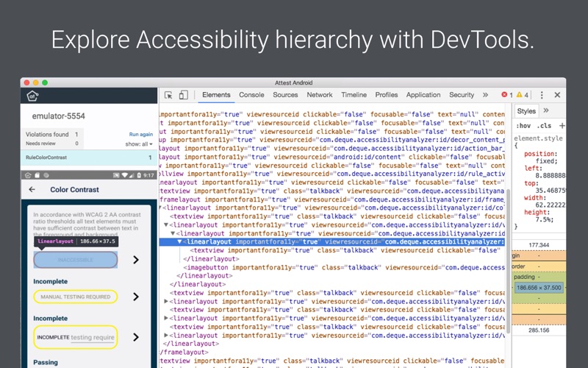Click the emulator battery status icon
588x368 pixels.
point(139,175)
